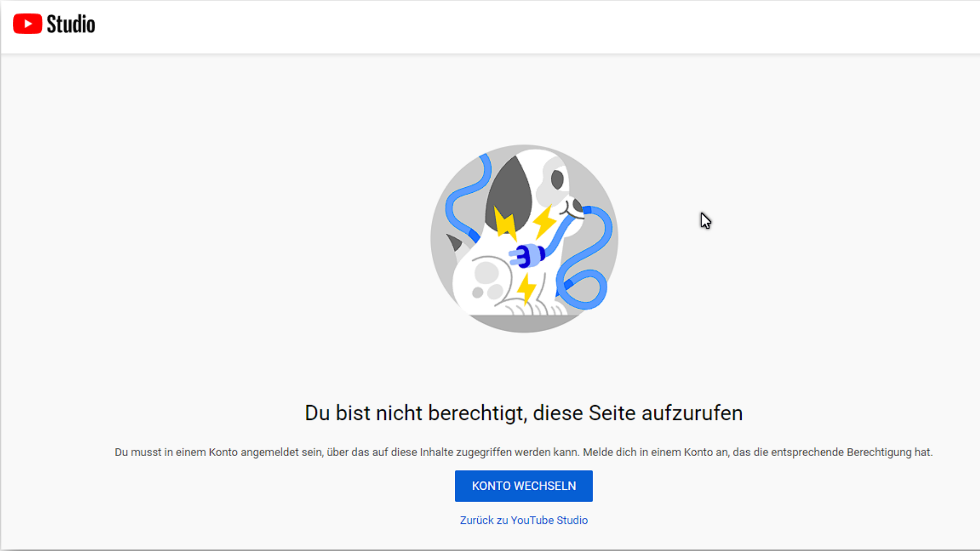Screen dimensions: 980x551
Task: Click the Studio wordmark in the header
Action: [x=71, y=24]
